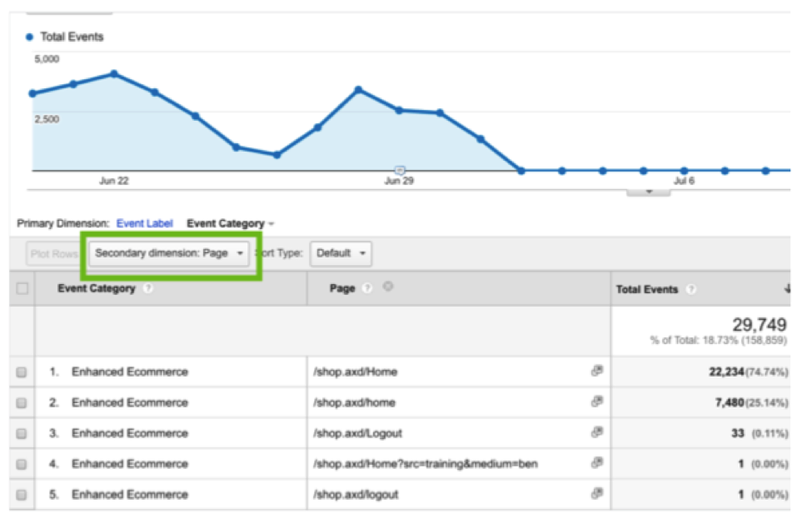Open link icon for training&medium=ben page row
This screenshot has height=529, width=812.
coord(596,463)
